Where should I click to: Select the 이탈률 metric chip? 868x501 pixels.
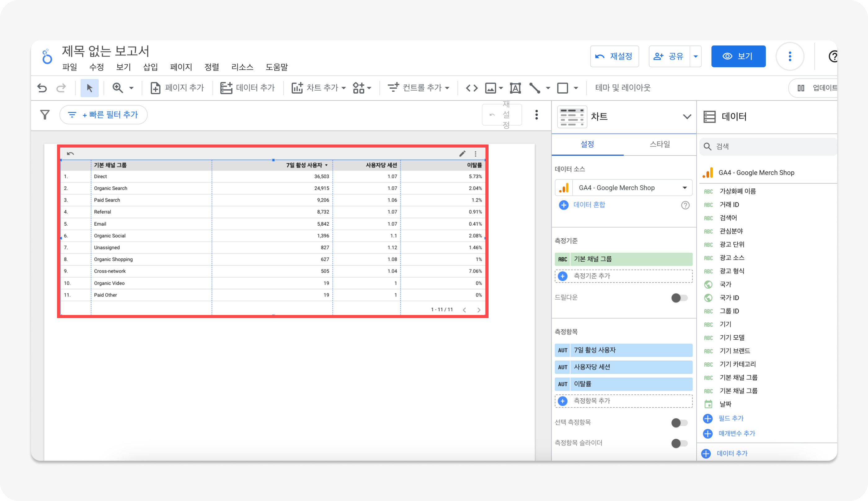click(623, 384)
